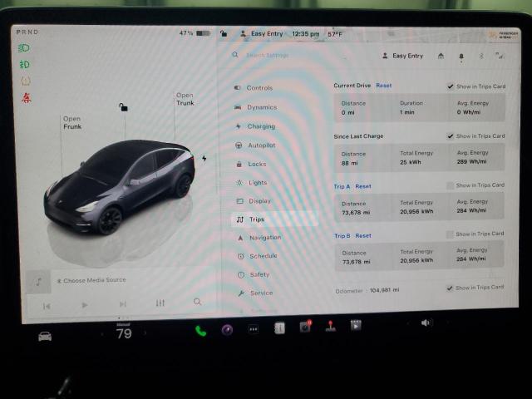
Task: Open the Service settings menu
Action: click(x=255, y=293)
